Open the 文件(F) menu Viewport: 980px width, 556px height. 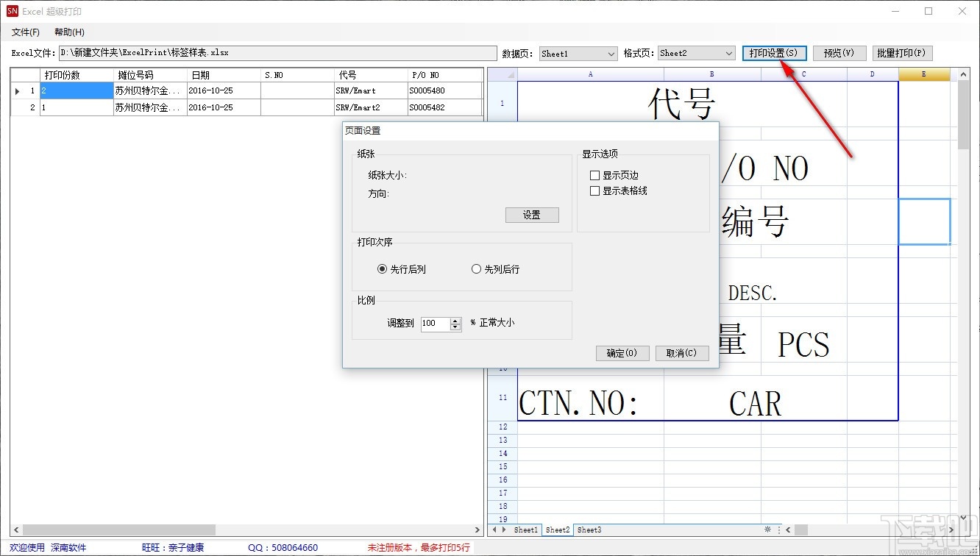[x=26, y=32]
